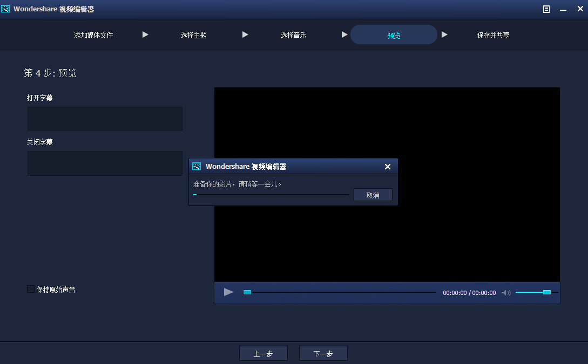588x364 pixels.
Task: Click the black video preview area
Action: pos(387,184)
